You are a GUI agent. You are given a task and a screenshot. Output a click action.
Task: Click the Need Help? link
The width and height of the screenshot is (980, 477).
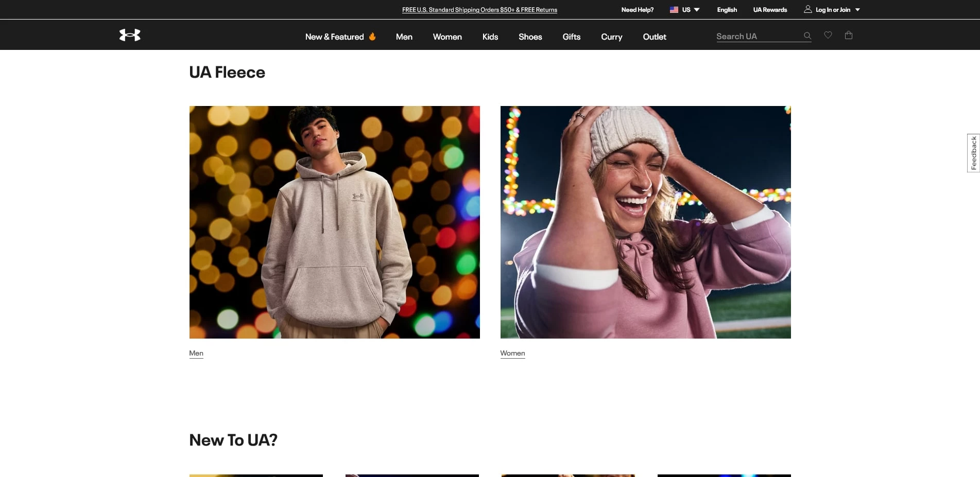tap(637, 10)
